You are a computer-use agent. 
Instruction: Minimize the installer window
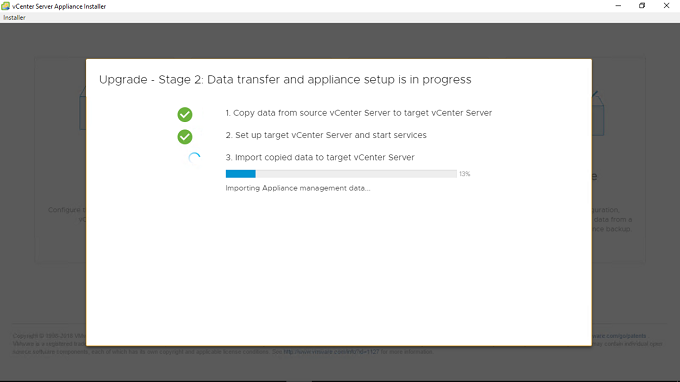click(618, 6)
